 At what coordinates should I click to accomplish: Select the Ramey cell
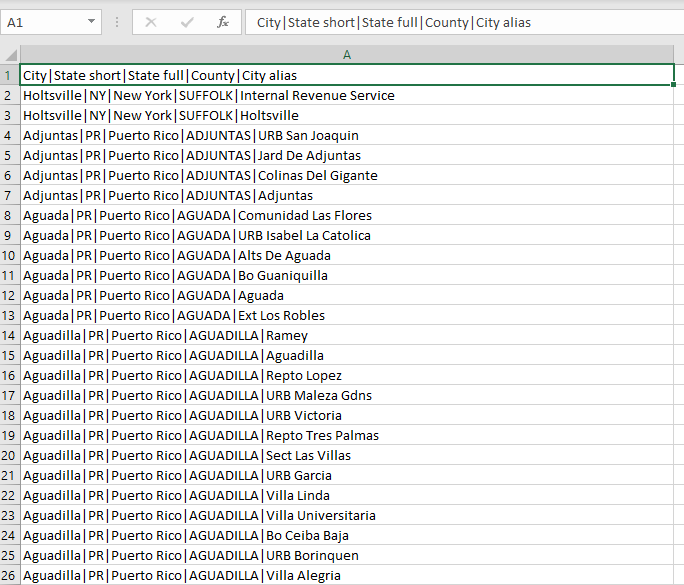tap(347, 335)
